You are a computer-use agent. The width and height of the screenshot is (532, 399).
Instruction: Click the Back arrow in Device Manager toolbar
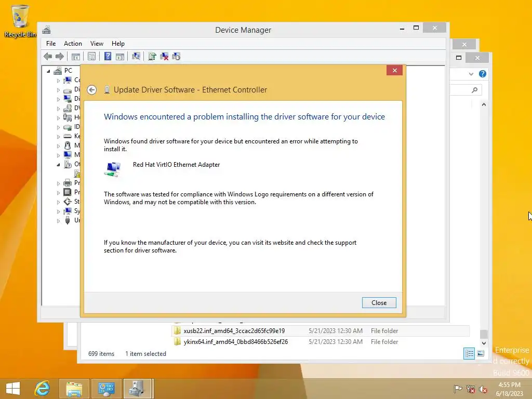pyautogui.click(x=48, y=56)
